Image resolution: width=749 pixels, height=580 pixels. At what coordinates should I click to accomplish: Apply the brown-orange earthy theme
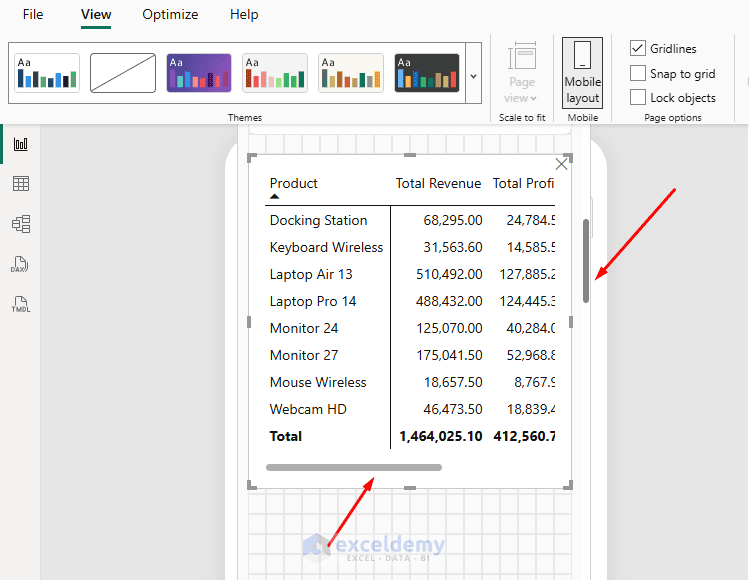pos(351,73)
